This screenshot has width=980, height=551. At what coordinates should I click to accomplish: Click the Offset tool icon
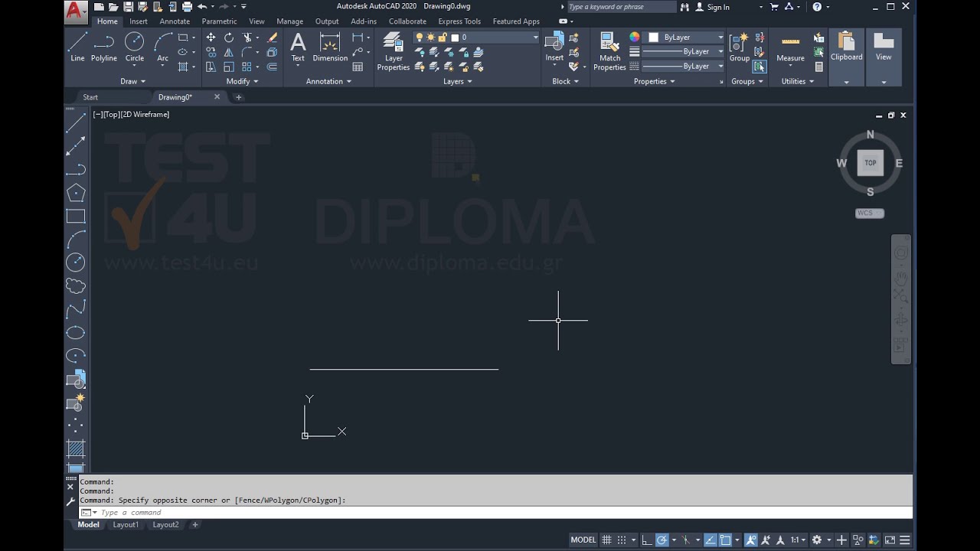[x=272, y=67]
